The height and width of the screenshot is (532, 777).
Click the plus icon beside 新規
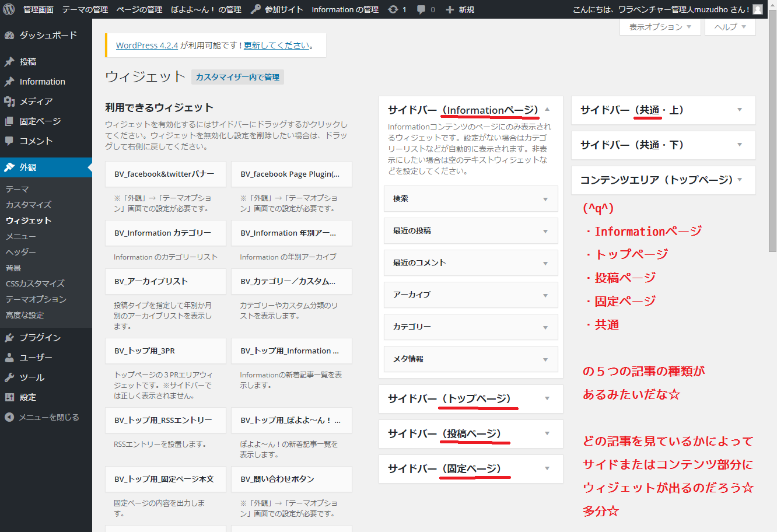coord(450,9)
